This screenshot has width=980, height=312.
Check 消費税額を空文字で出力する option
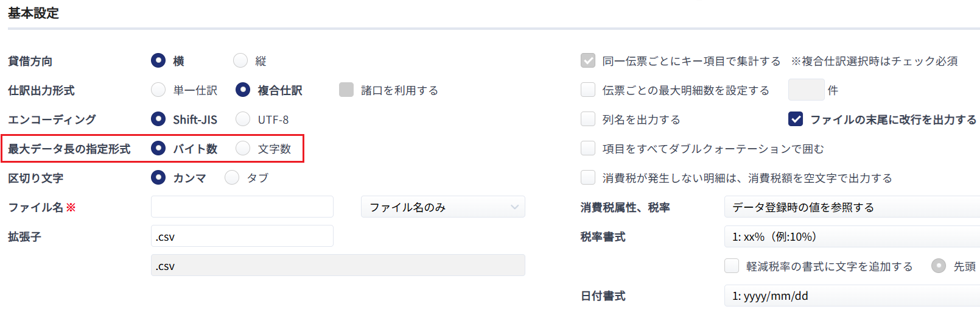pyautogui.click(x=588, y=177)
